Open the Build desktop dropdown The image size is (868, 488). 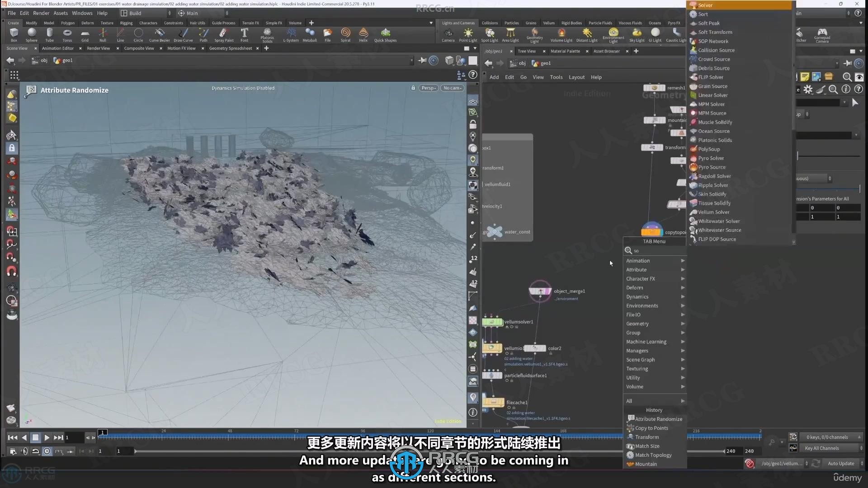point(146,13)
